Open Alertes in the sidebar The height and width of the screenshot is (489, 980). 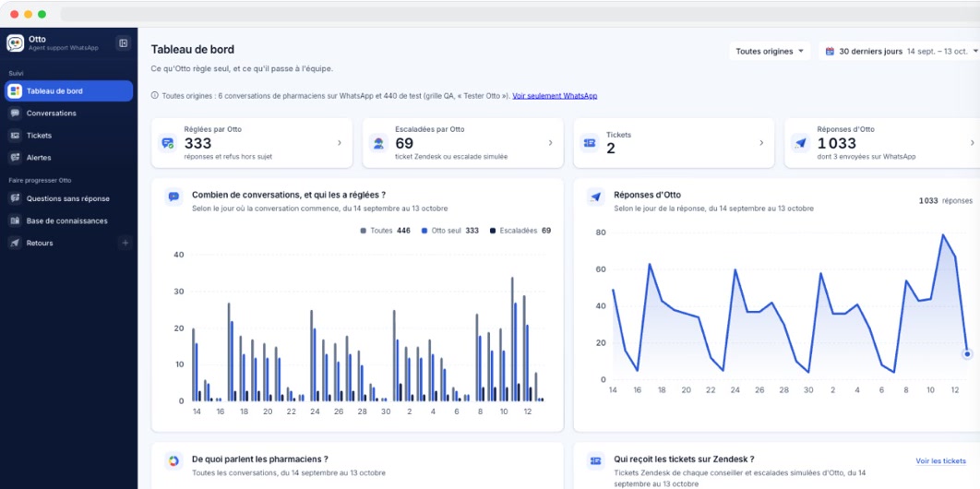click(69, 158)
